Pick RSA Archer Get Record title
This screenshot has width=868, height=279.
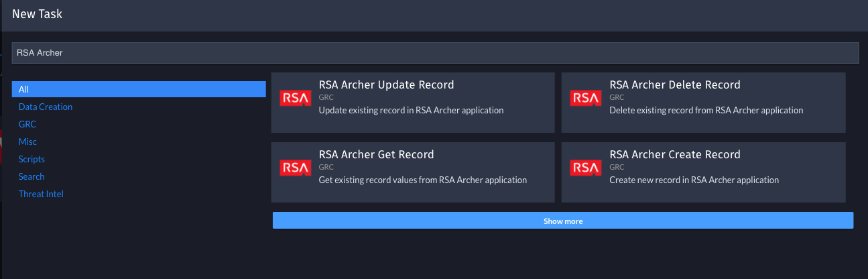point(377,154)
